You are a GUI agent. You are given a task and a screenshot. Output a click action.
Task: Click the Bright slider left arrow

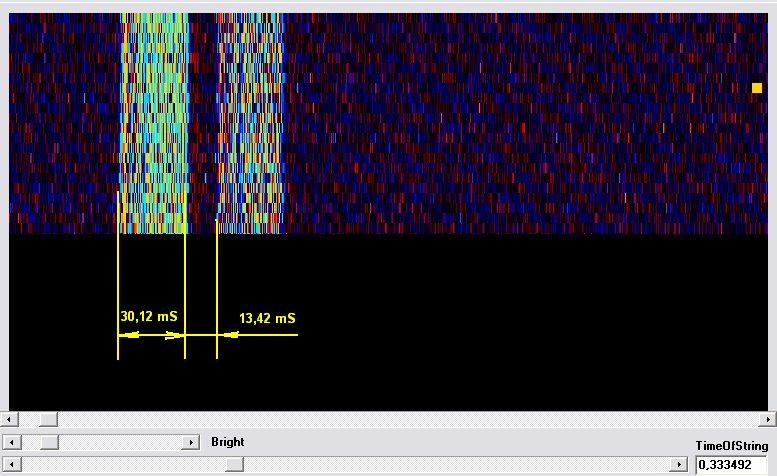[x=12, y=442]
